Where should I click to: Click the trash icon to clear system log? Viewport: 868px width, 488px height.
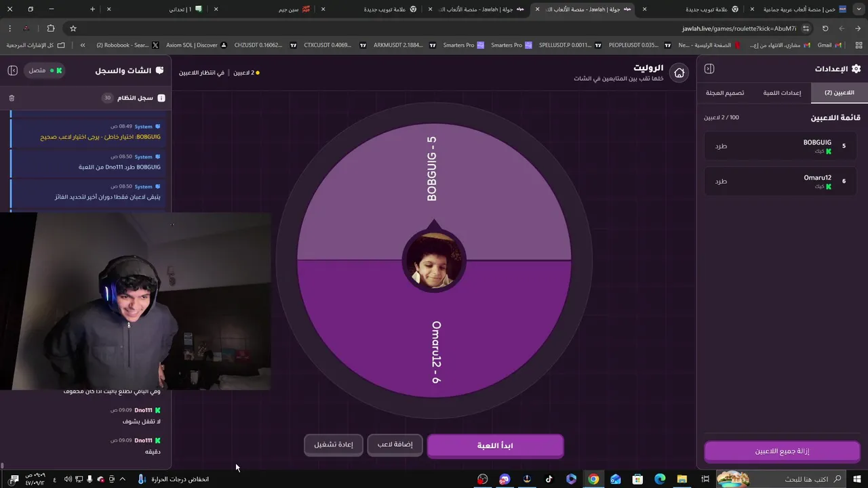[12, 98]
